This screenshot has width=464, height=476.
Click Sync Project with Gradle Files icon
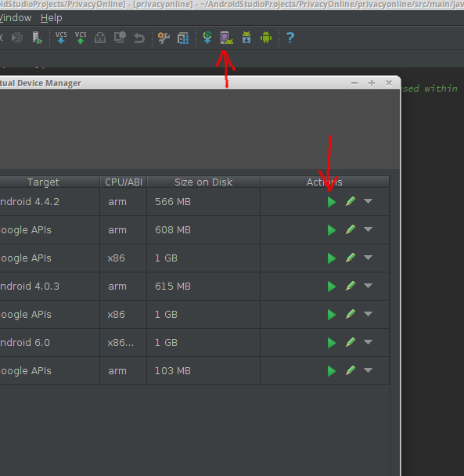207,38
